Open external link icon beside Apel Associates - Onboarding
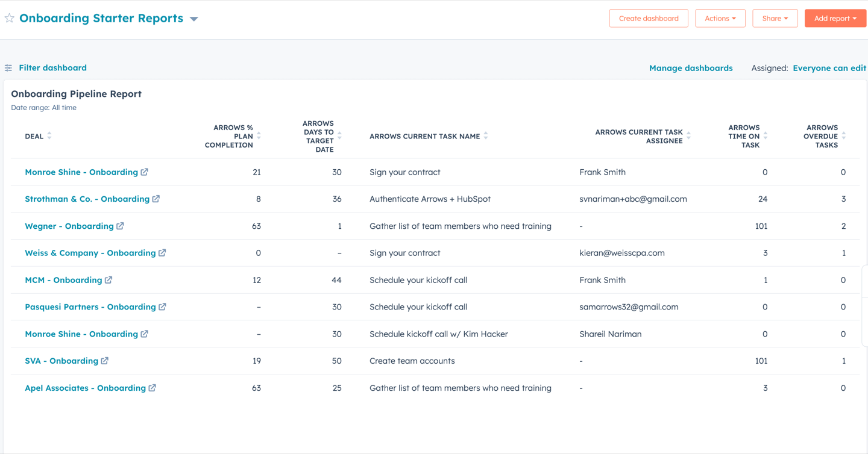Image resolution: width=868 pixels, height=454 pixels. 153,388
